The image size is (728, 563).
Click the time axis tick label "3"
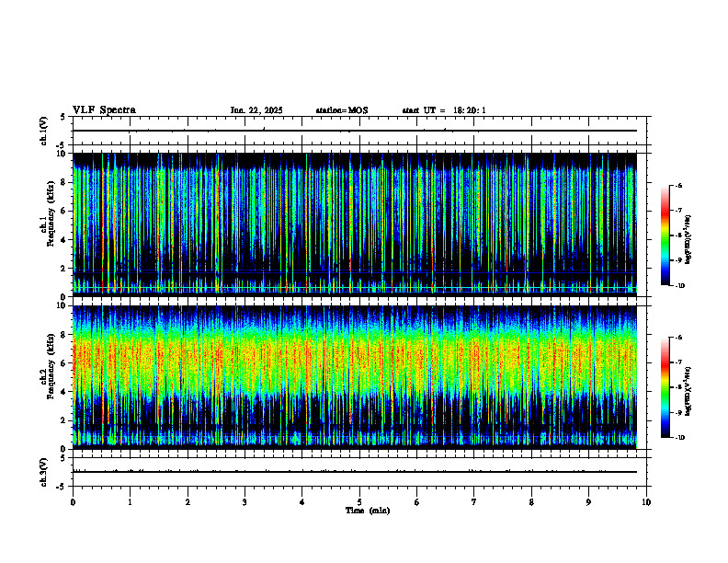tap(245, 502)
